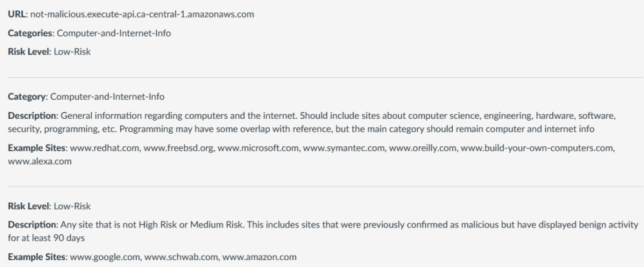Click the not-malicious.execute-api URL text
The width and height of the screenshot is (644, 267).
click(142, 14)
